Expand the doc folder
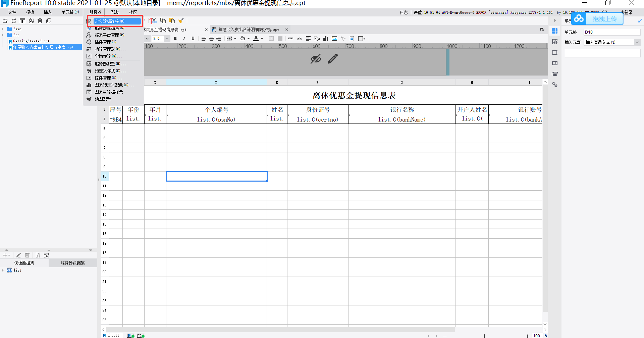The height and width of the screenshot is (338, 644). pyautogui.click(x=3, y=35)
